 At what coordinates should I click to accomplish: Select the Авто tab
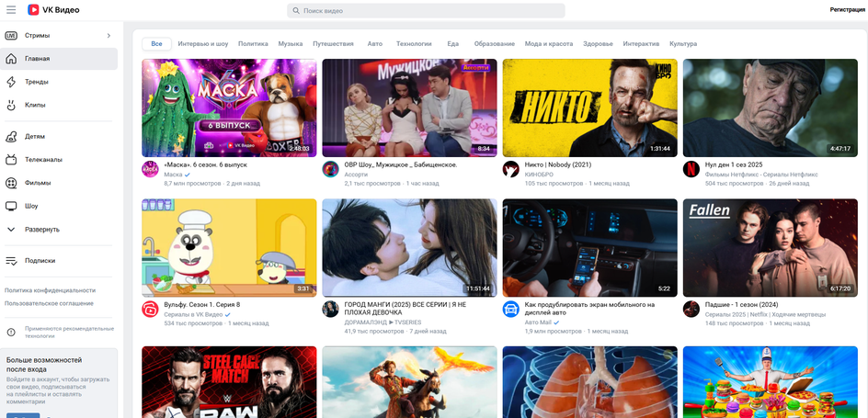375,44
